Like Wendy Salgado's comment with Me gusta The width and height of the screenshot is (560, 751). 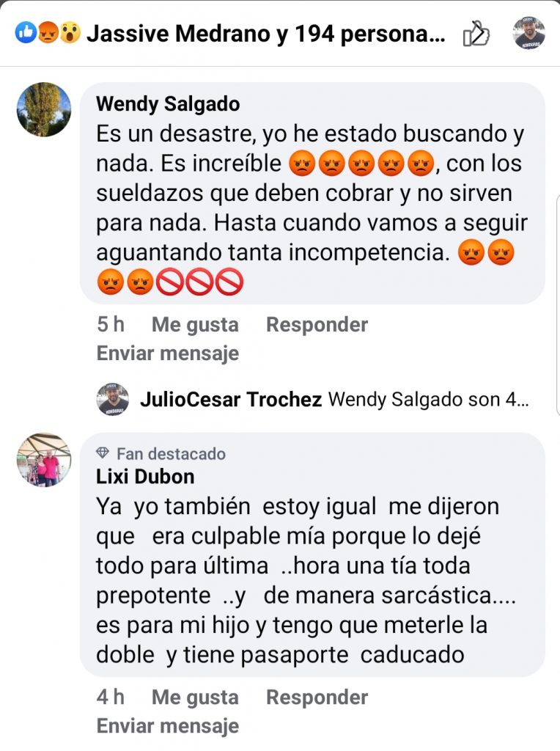click(x=195, y=325)
